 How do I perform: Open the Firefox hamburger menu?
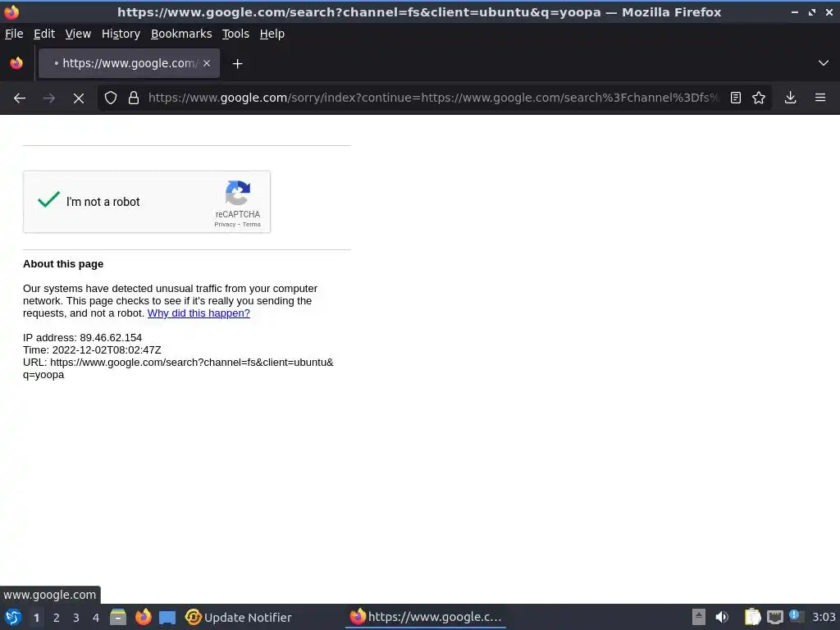[x=820, y=98]
